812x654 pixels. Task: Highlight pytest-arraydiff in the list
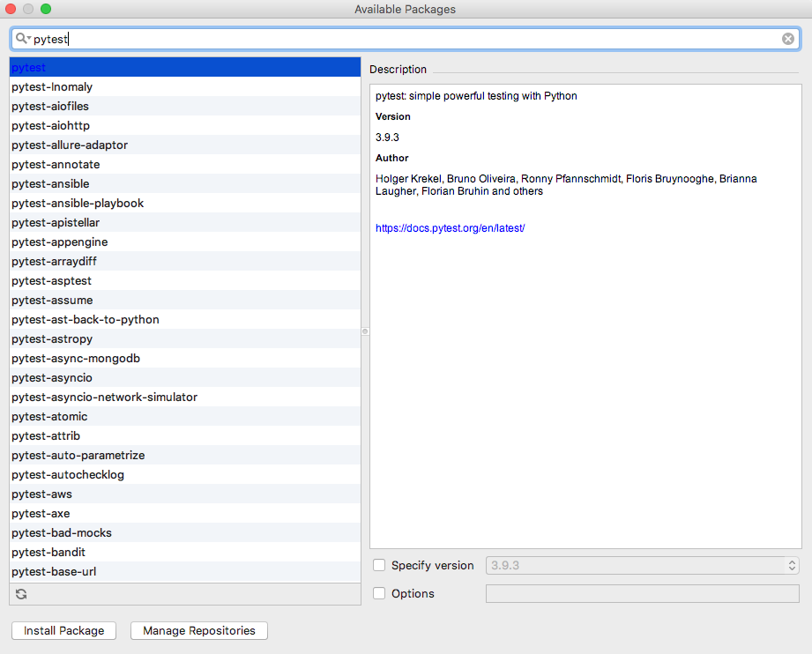click(x=185, y=262)
